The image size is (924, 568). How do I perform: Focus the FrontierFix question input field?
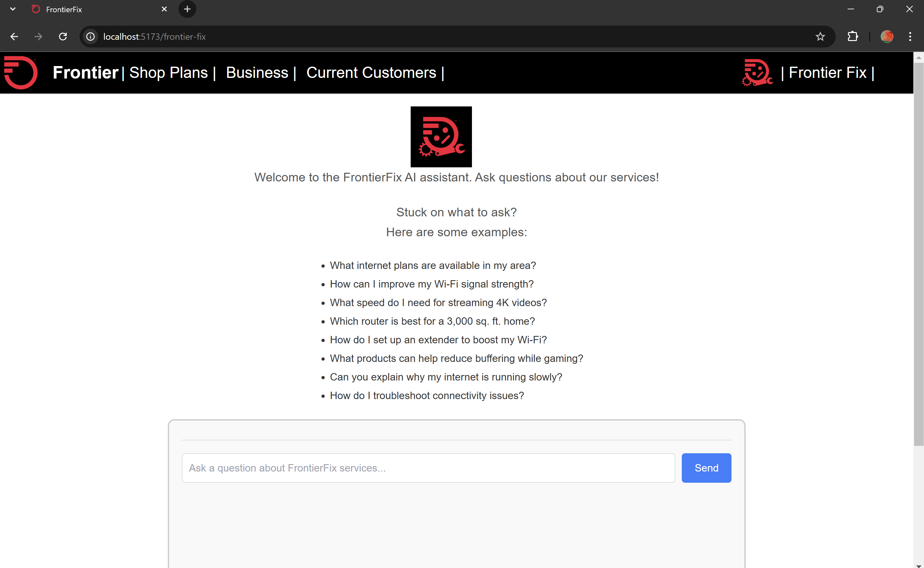(428, 468)
